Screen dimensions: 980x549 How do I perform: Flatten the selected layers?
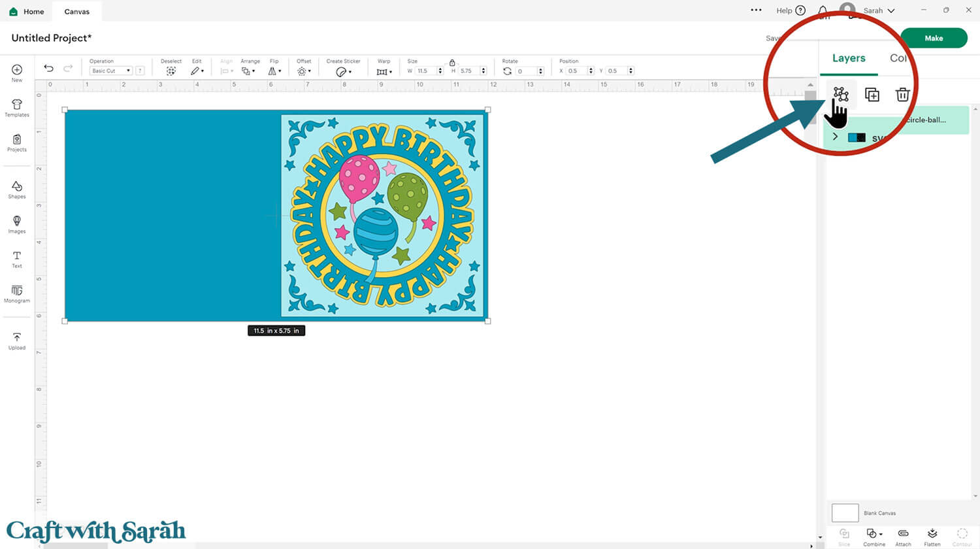[932, 536]
